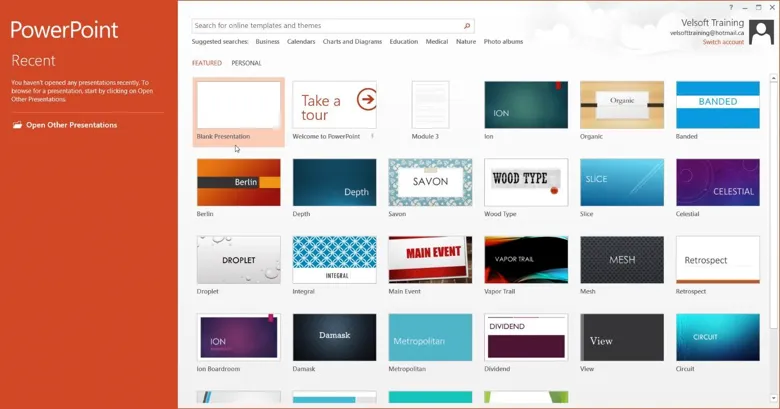Image resolution: width=780 pixels, height=409 pixels.
Task: Select the Banded template
Action: click(718, 105)
